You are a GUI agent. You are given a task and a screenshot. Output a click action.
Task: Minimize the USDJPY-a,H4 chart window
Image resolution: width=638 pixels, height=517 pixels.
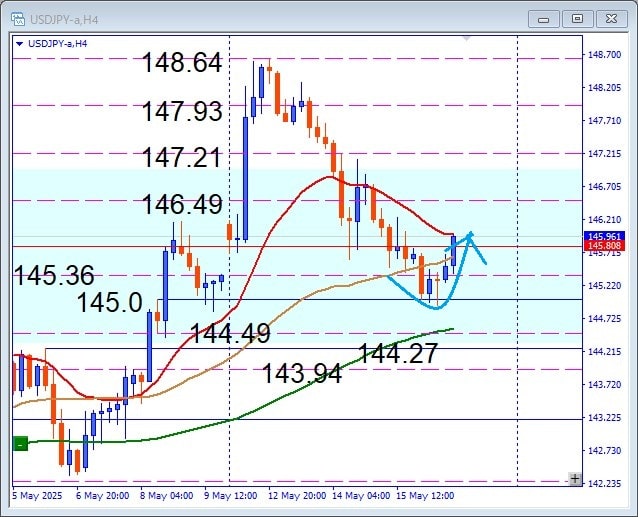tap(544, 19)
